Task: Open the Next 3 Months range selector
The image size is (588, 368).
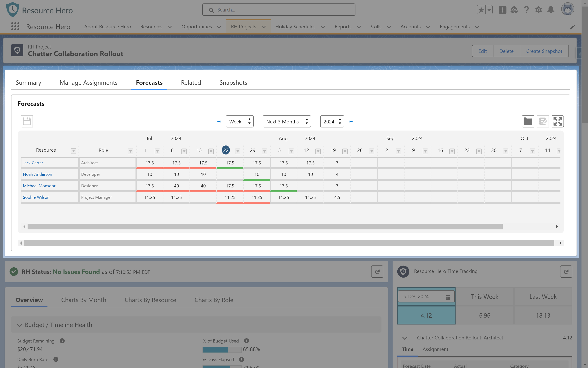Action: click(x=287, y=122)
